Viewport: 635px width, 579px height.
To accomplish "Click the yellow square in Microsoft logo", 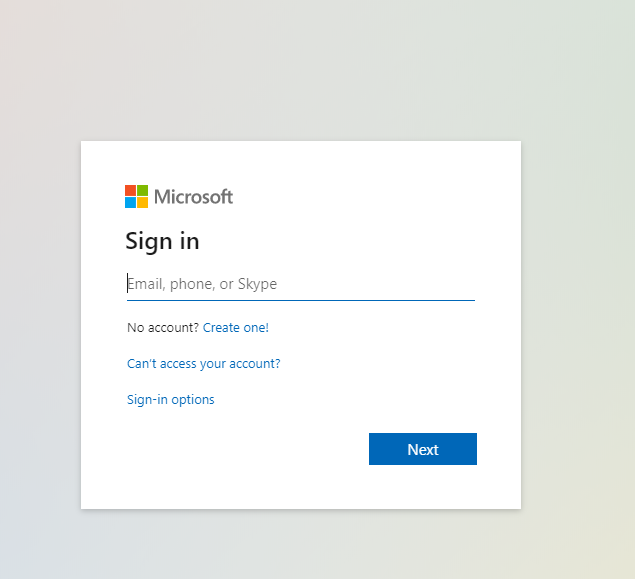I will pyautogui.click(x=142, y=202).
